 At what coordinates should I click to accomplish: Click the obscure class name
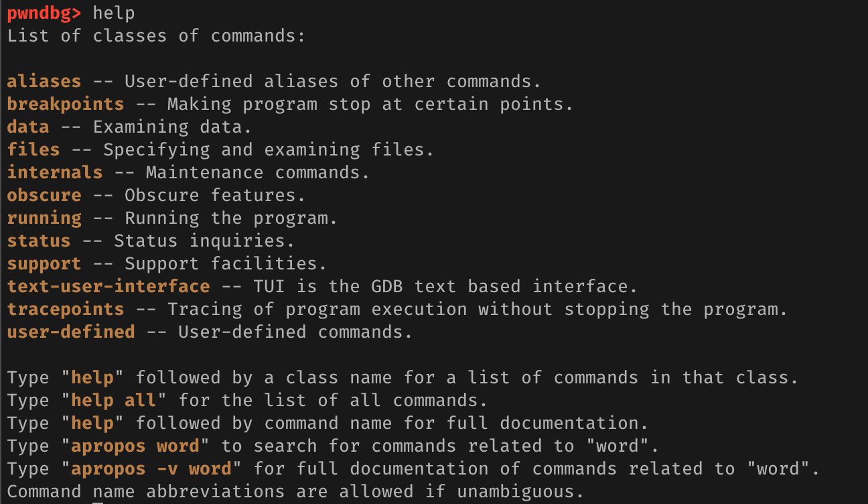click(44, 195)
